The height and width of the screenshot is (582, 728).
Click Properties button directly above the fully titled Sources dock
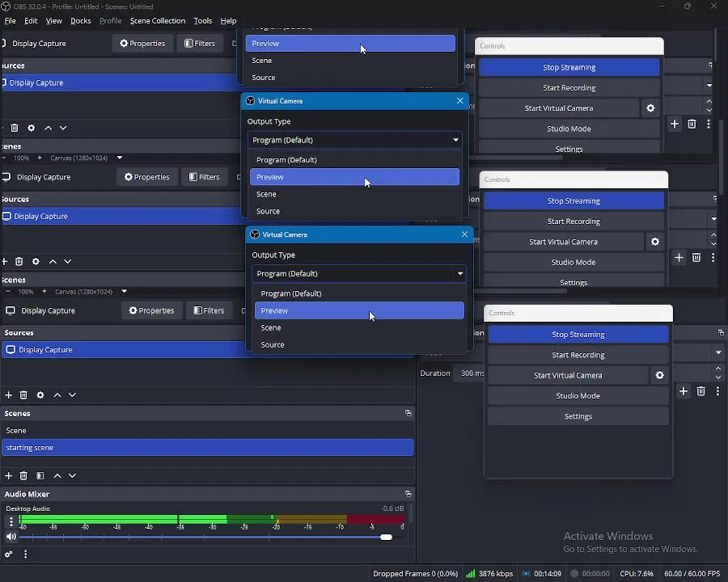[x=151, y=310]
